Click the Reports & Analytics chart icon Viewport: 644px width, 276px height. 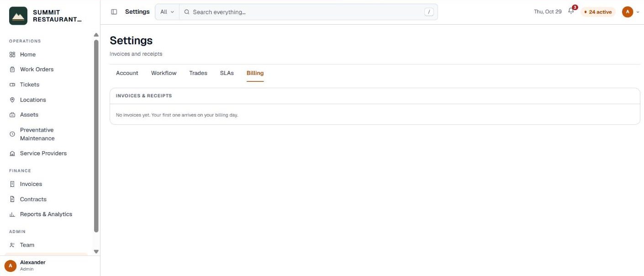(12, 214)
